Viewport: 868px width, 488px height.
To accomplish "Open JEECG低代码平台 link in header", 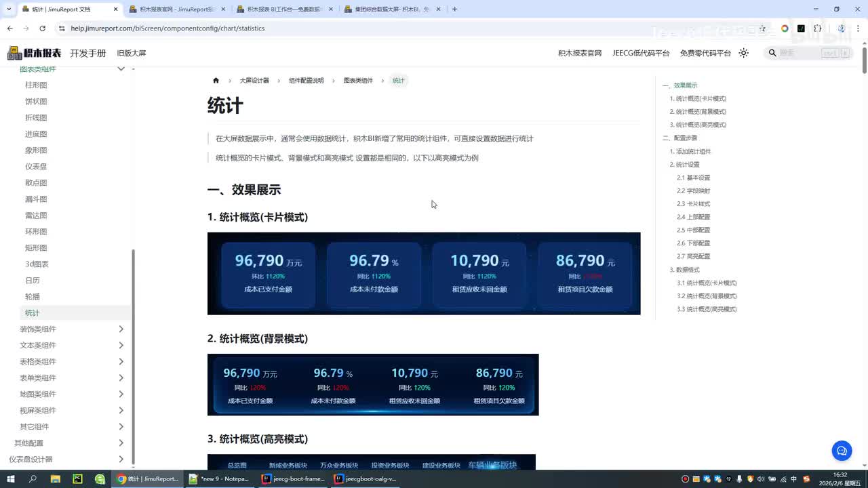I will tap(641, 53).
